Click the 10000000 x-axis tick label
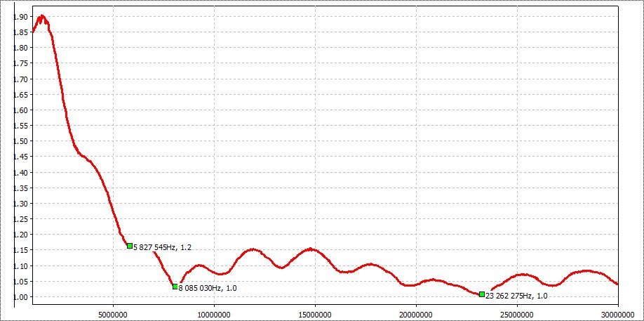Screen dimensions: 644x321 [x=213, y=313]
